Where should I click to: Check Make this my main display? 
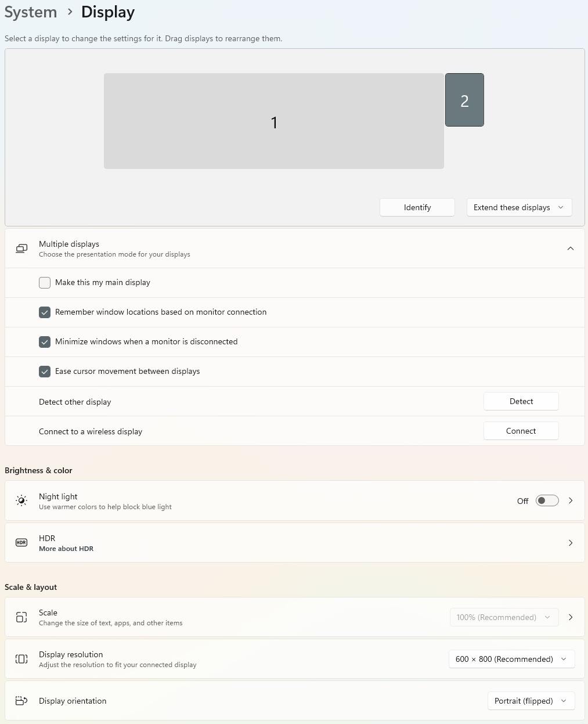click(45, 283)
